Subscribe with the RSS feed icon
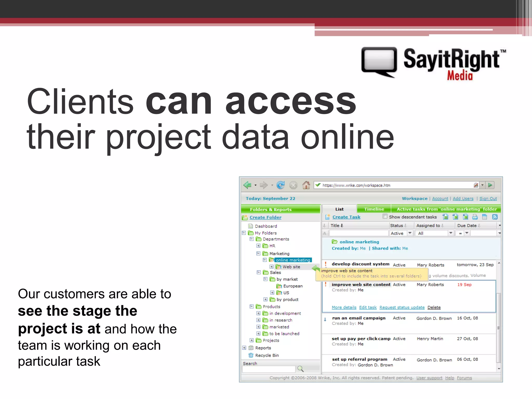The height and width of the screenshot is (399, 532). coord(495,217)
